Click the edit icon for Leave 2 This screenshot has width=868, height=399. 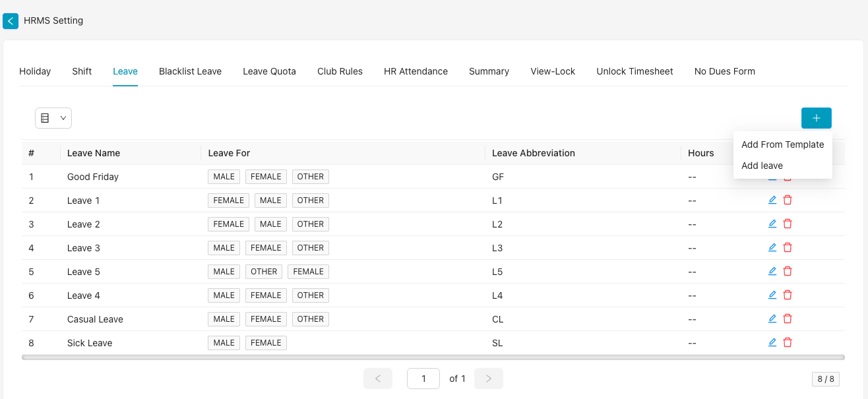coord(772,224)
